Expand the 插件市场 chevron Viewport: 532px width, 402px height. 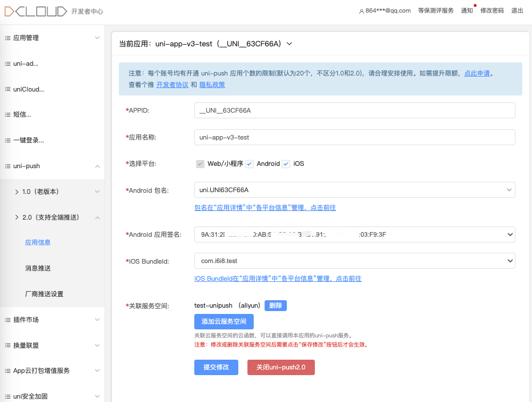click(97, 320)
